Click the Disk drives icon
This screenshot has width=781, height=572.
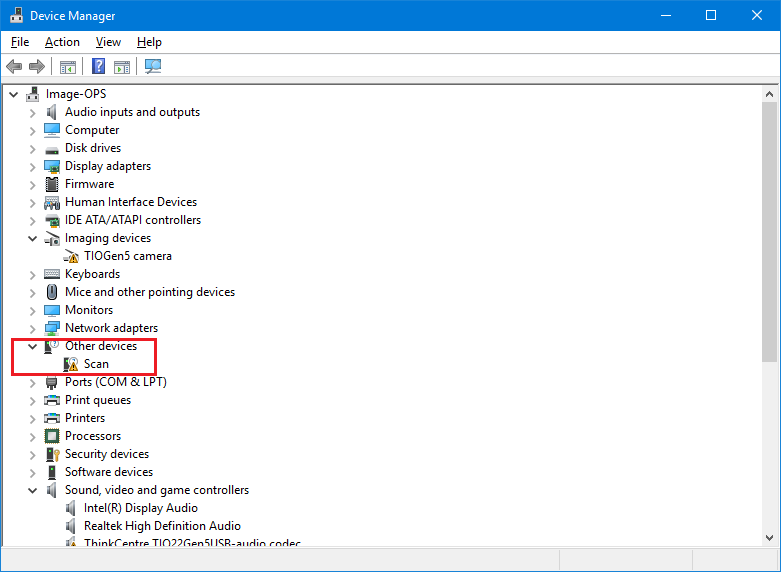pos(52,149)
